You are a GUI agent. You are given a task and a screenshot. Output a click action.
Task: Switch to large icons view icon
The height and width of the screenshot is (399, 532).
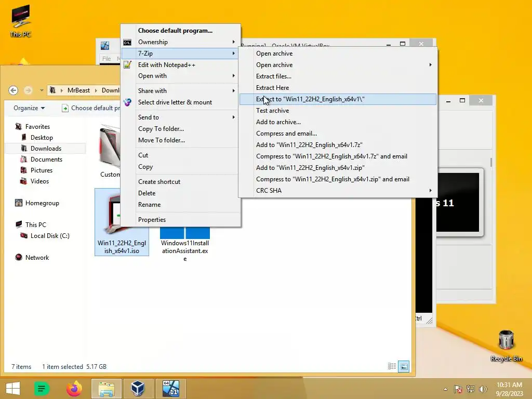[x=404, y=366]
